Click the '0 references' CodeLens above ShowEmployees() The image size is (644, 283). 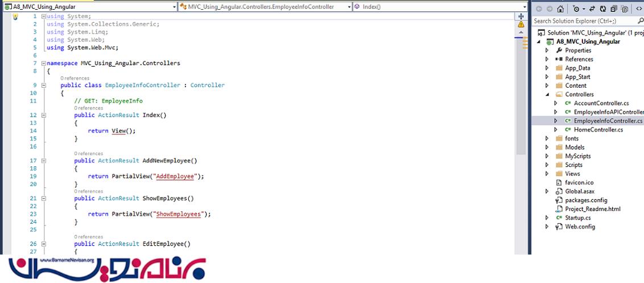88,191
